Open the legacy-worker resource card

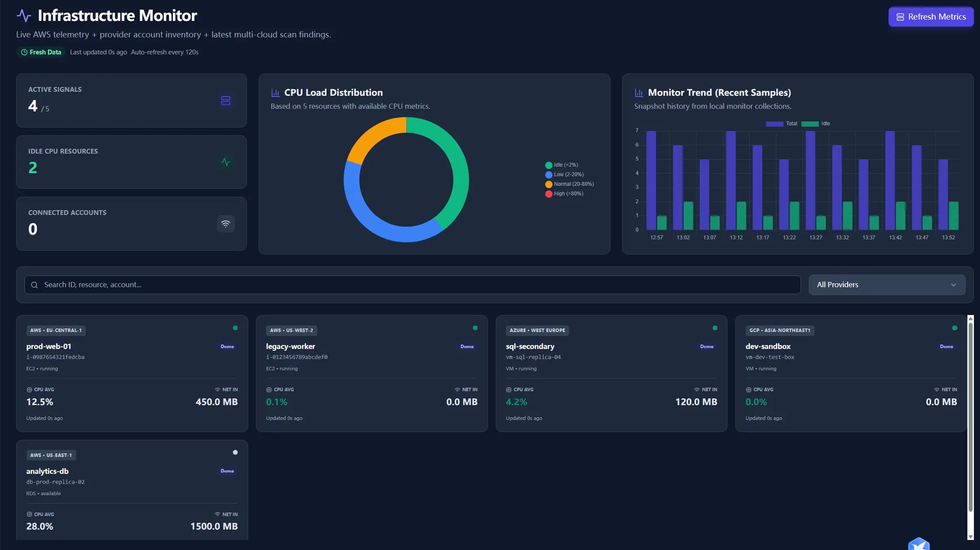tap(371, 373)
